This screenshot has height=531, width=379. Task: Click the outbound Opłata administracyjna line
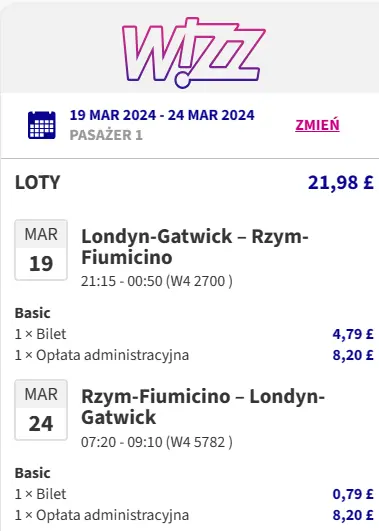[x=102, y=355]
